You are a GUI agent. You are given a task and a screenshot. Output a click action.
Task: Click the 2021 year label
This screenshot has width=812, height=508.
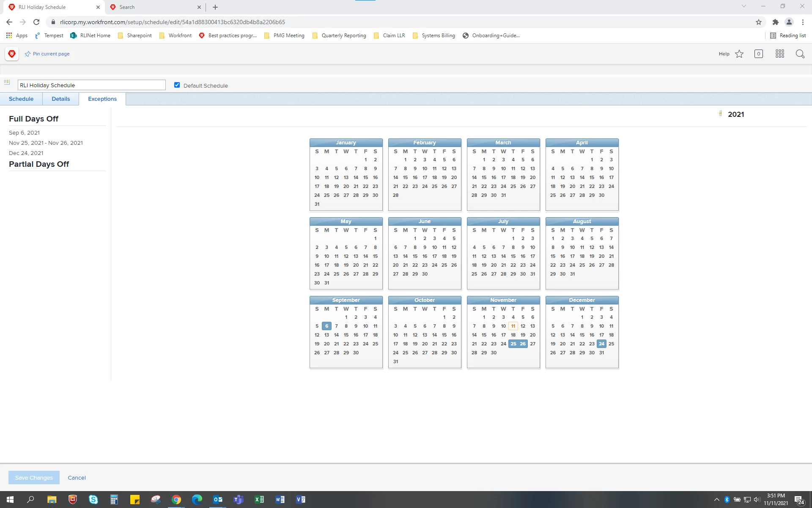point(736,114)
